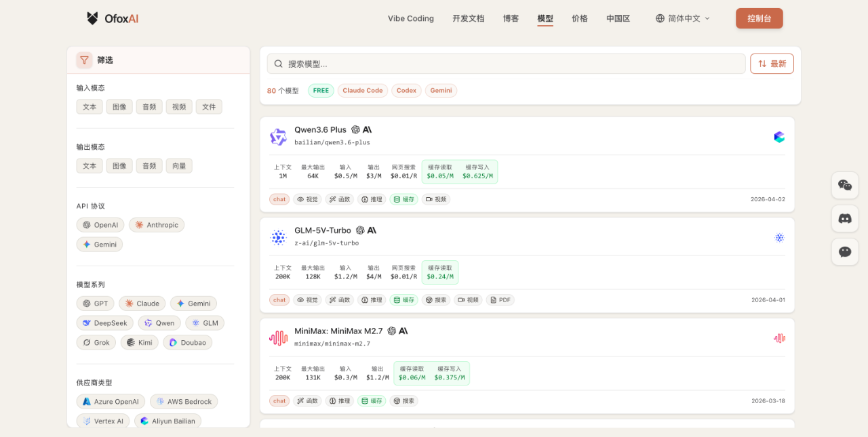Apply the Claude Code quick filter tag
Viewport: 868px width, 437px height.
tap(362, 90)
